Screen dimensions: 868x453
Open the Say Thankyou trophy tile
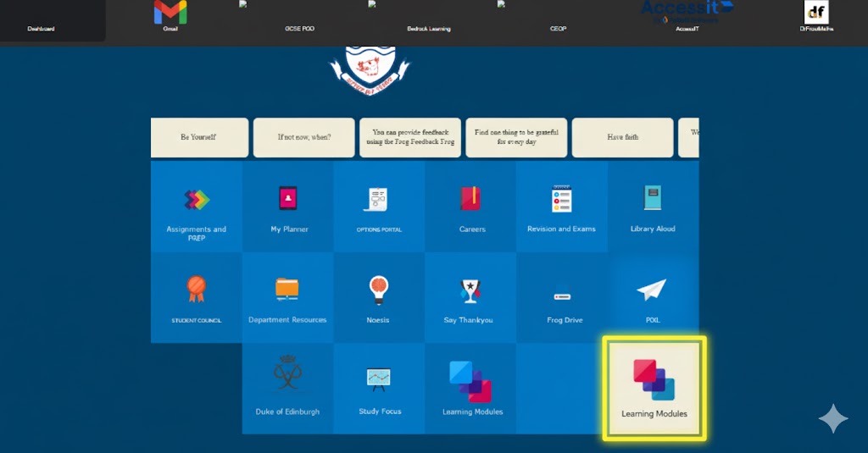pos(470,297)
